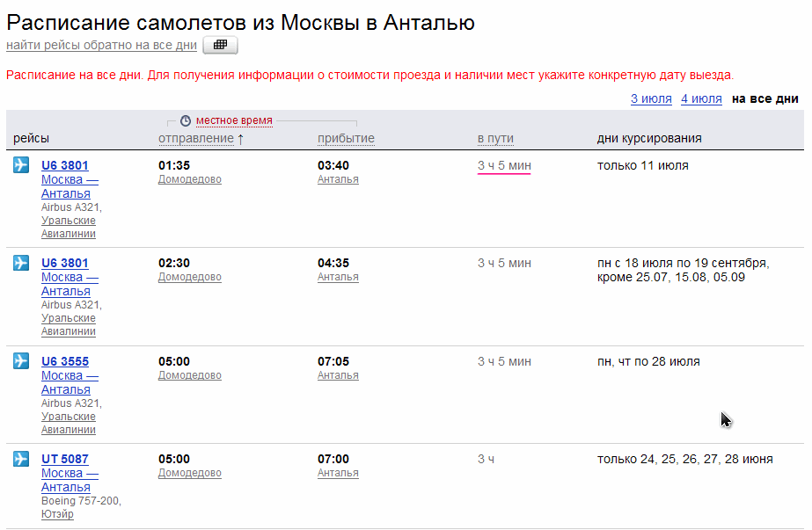Select the на все дни view

click(x=765, y=98)
